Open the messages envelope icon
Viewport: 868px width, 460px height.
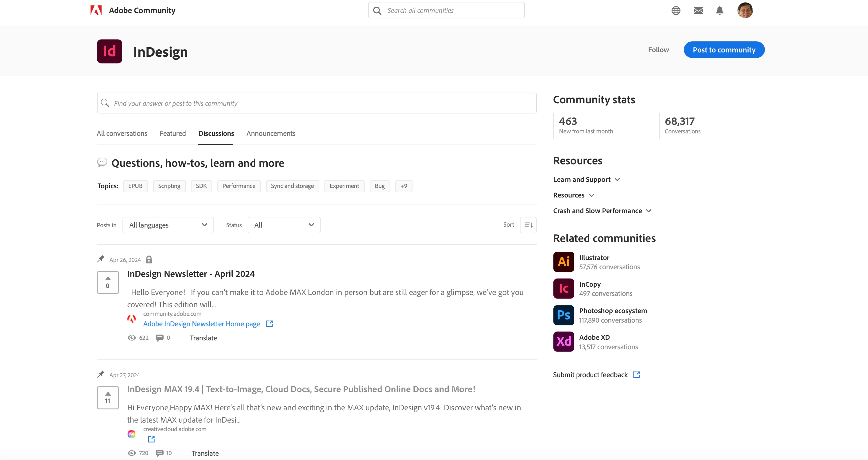tap(698, 10)
